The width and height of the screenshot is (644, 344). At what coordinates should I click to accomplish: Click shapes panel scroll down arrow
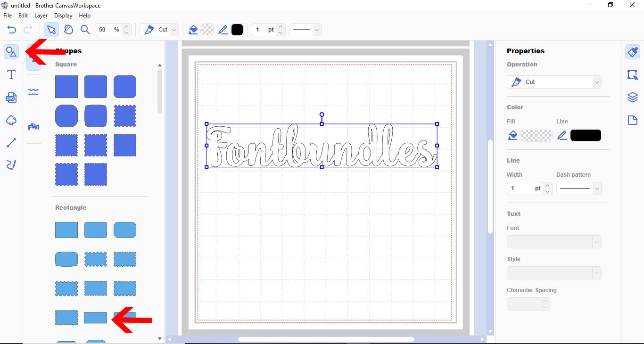coord(160,338)
